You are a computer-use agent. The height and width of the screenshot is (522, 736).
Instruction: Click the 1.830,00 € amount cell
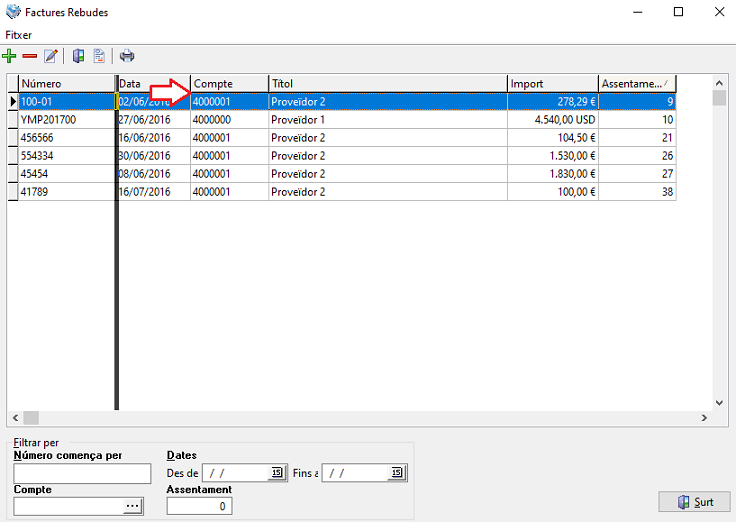pyautogui.click(x=552, y=174)
